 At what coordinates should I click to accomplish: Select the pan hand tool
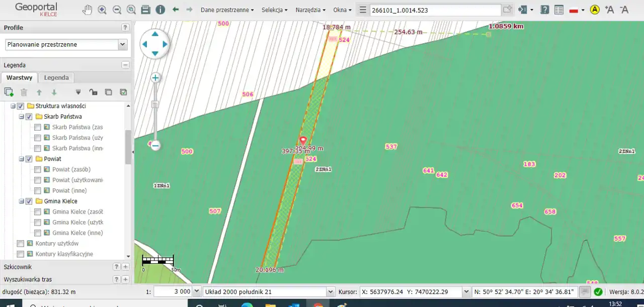(x=88, y=10)
